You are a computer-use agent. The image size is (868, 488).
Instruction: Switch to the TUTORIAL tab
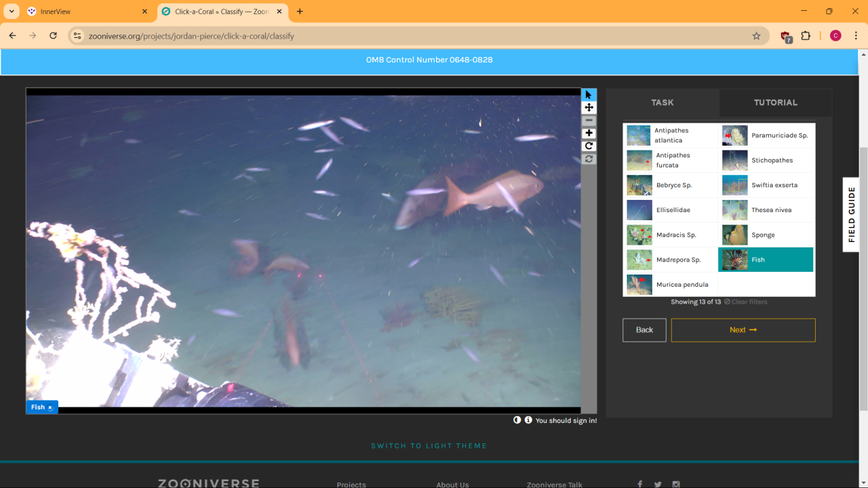pyautogui.click(x=776, y=102)
